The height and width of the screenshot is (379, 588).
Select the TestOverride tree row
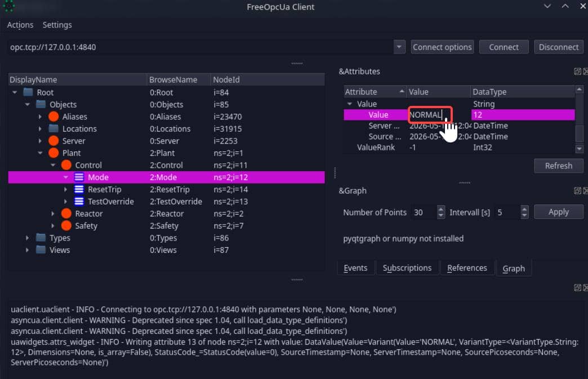tap(166, 201)
